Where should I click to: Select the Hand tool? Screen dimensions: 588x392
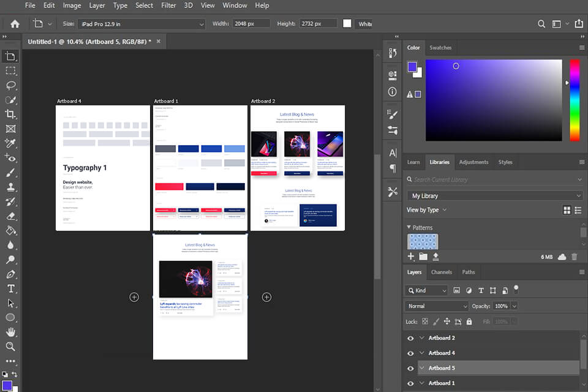point(11,333)
